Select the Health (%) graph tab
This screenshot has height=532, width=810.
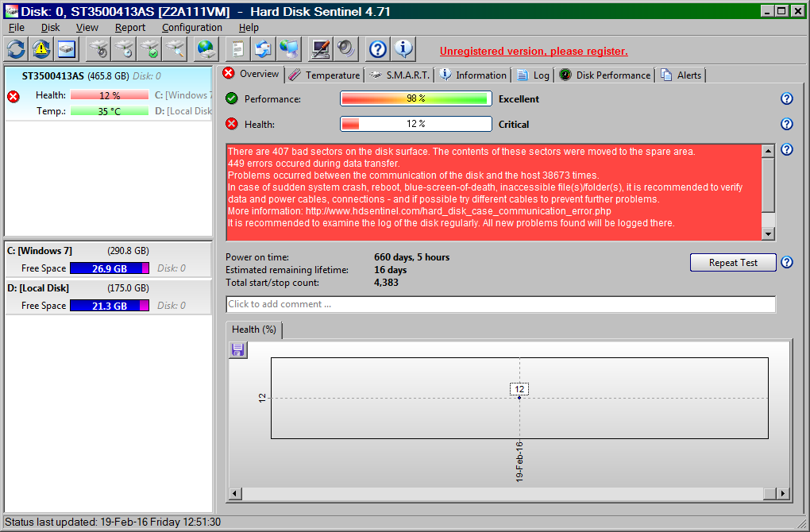[x=254, y=330]
